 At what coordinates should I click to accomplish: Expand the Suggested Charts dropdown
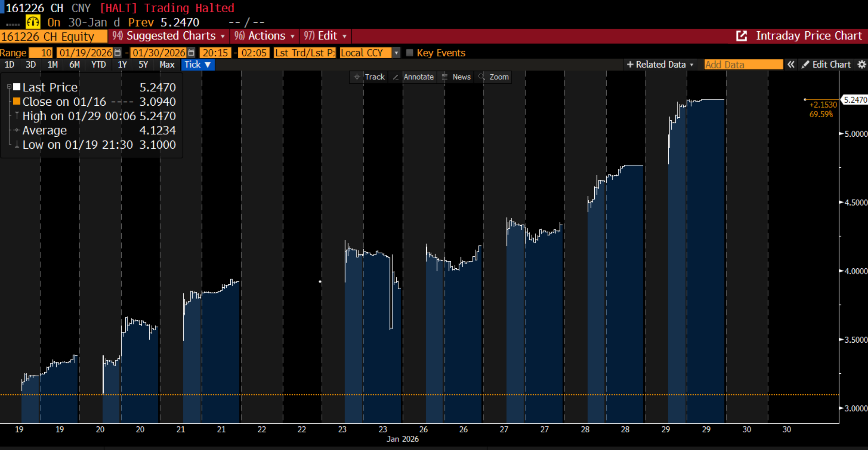tap(169, 36)
